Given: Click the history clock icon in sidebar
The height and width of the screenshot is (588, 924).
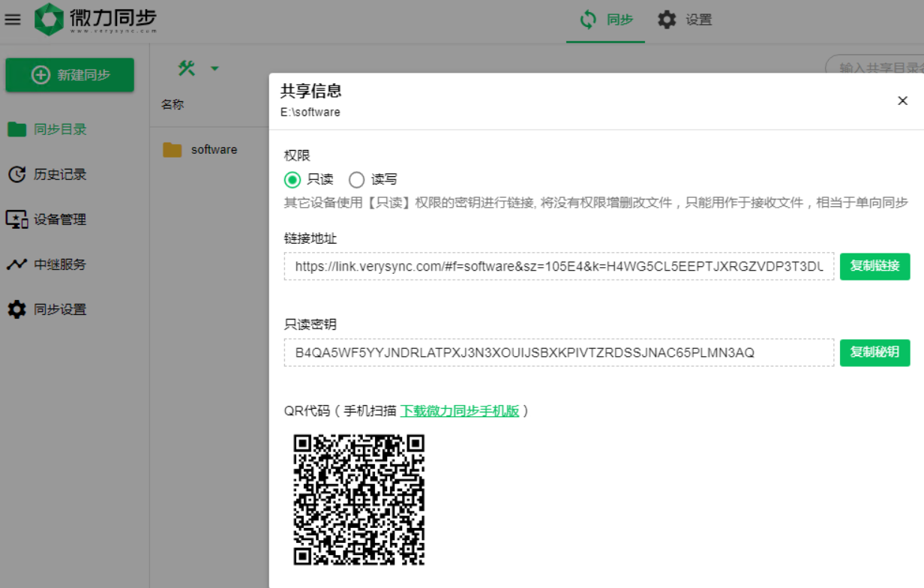Looking at the screenshot, I should (x=16, y=175).
